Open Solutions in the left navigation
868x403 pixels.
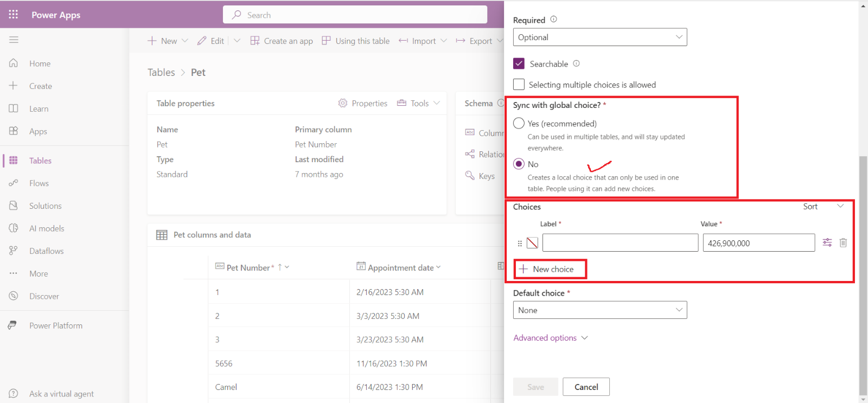click(x=45, y=206)
